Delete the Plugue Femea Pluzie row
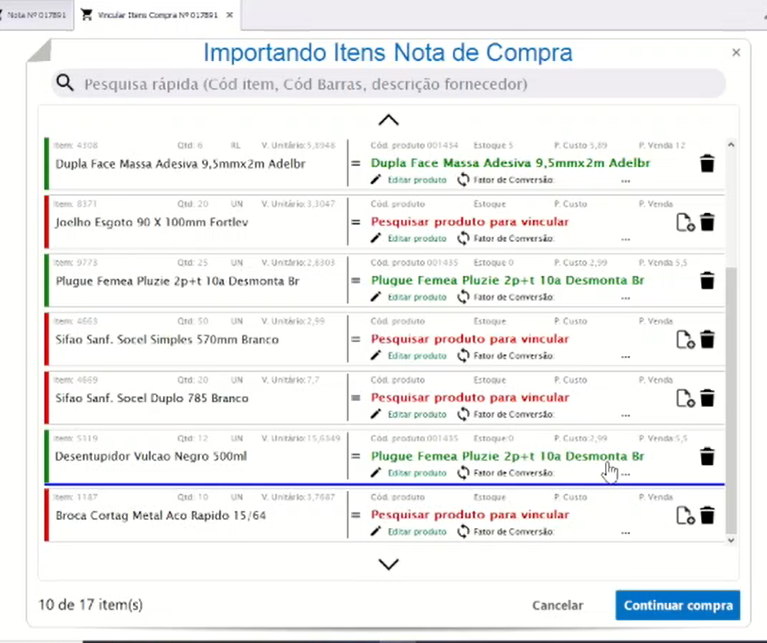This screenshot has width=767, height=643. (707, 281)
